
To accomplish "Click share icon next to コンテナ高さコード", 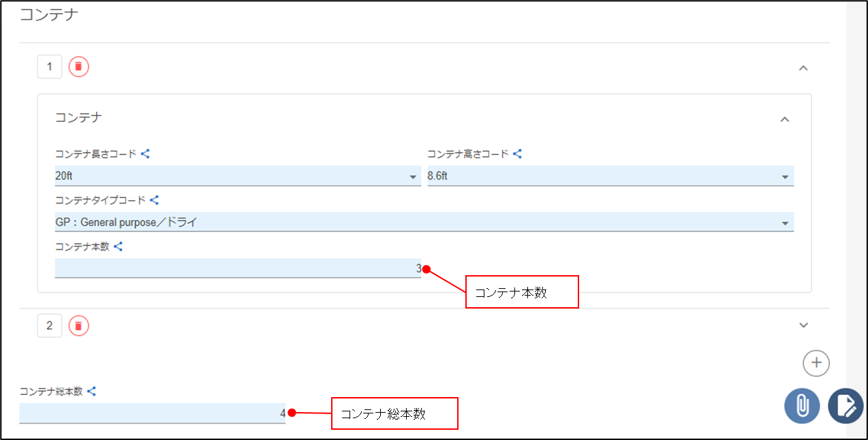I will [x=517, y=154].
